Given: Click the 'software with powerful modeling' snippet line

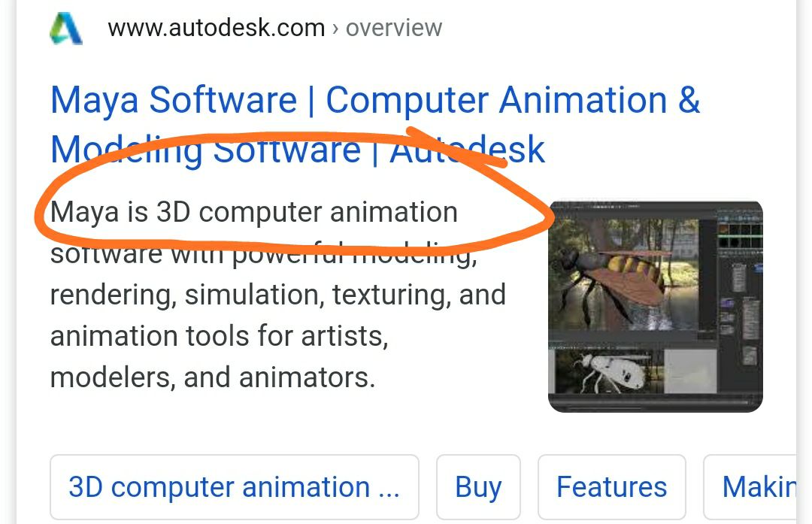Looking at the screenshot, I should pyautogui.click(x=264, y=255).
